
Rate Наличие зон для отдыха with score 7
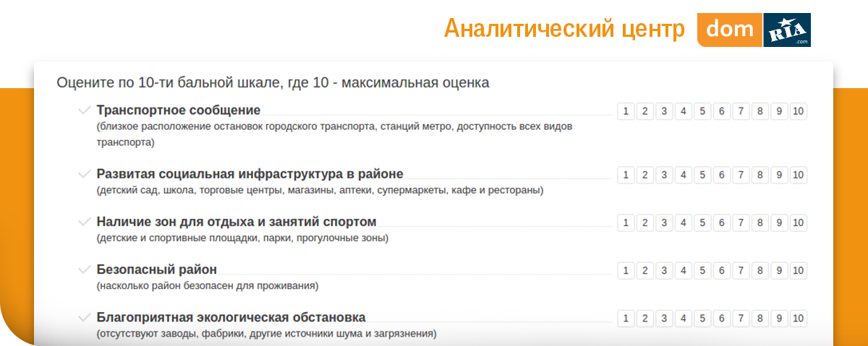point(740,222)
